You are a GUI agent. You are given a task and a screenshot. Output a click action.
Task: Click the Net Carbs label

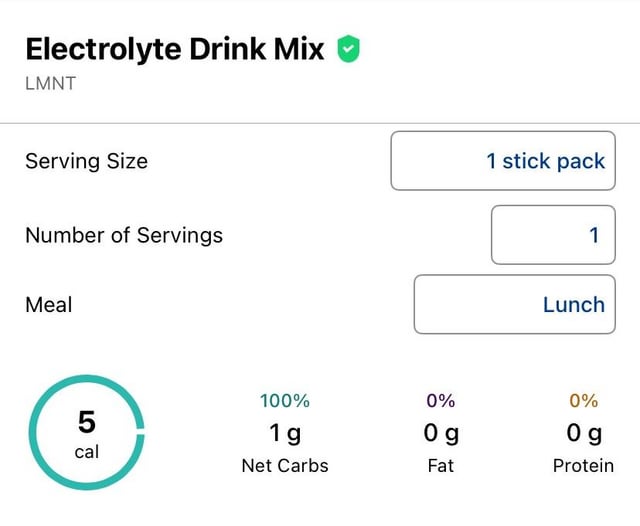pos(285,465)
